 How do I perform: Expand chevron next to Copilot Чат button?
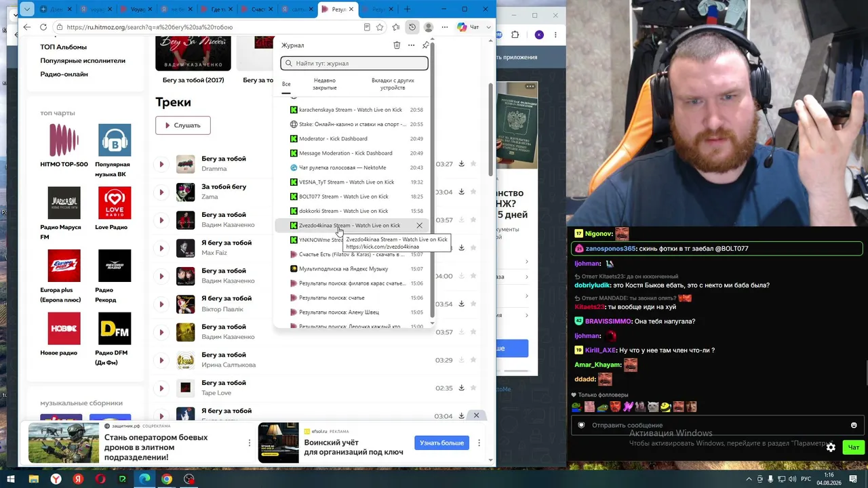488,27
